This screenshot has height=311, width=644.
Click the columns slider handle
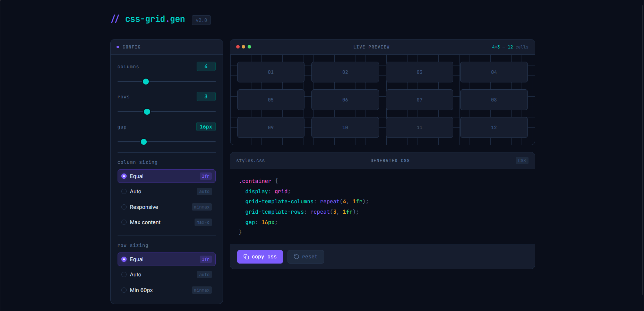(x=146, y=82)
